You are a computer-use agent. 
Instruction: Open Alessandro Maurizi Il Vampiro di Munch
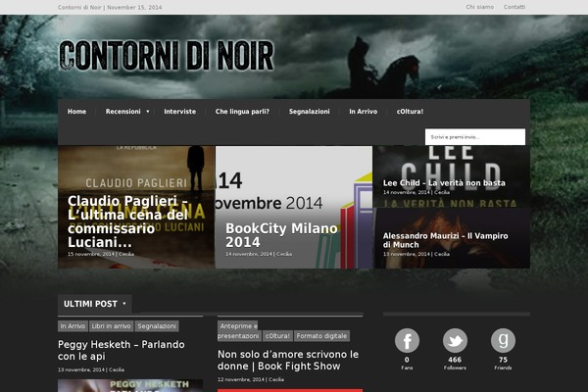click(446, 240)
